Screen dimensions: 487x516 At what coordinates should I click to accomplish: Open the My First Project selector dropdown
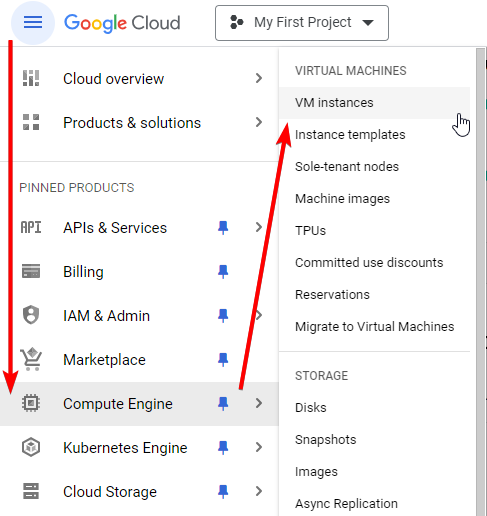click(302, 23)
